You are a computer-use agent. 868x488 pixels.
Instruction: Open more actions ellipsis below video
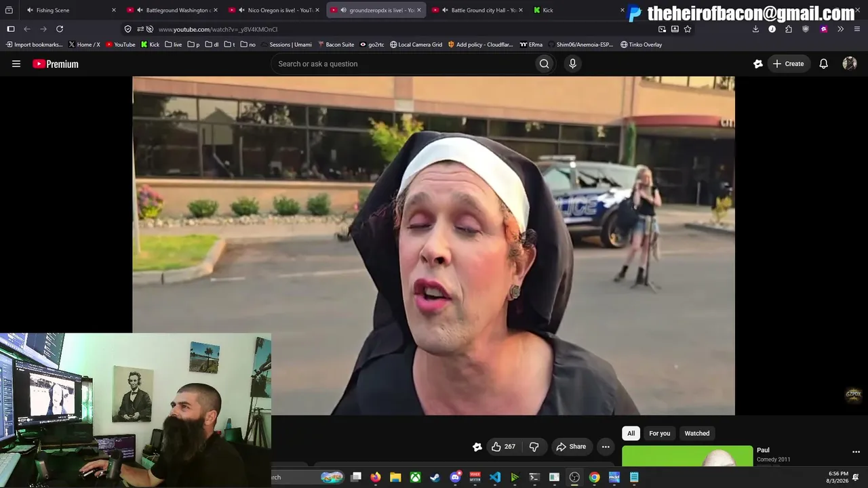[606, 447]
